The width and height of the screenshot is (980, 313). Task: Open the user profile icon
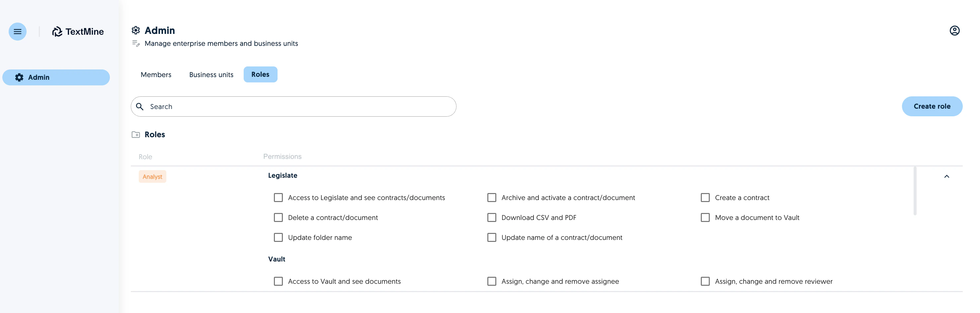click(x=954, y=31)
